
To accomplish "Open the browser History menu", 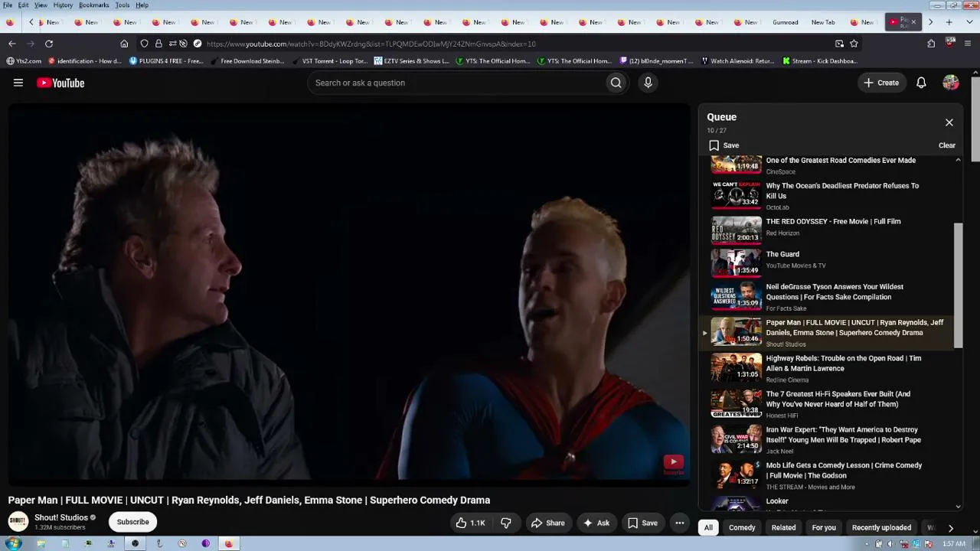I will (63, 5).
